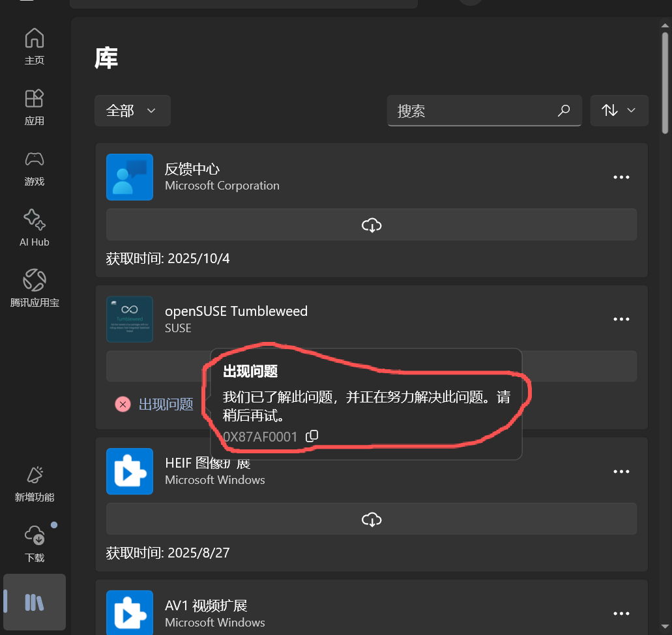The image size is (672, 635).
Task: Open more options for AV1 视频扩展
Action: (621, 613)
